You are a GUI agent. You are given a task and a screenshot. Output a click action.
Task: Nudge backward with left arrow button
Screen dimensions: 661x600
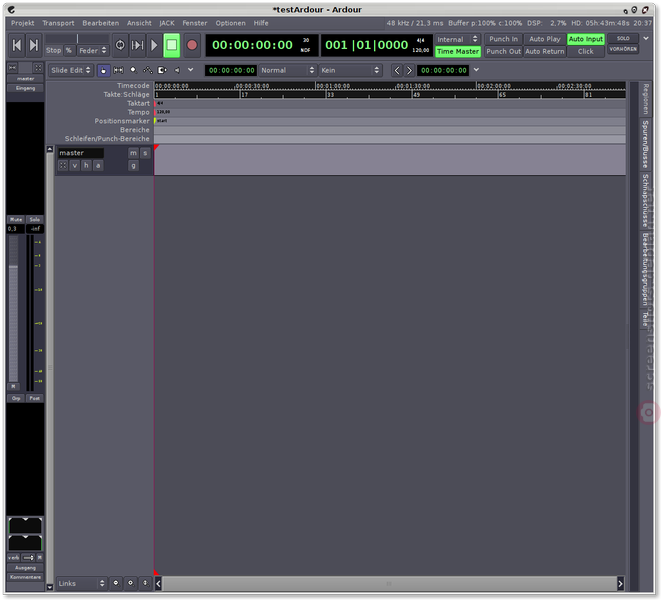[397, 70]
